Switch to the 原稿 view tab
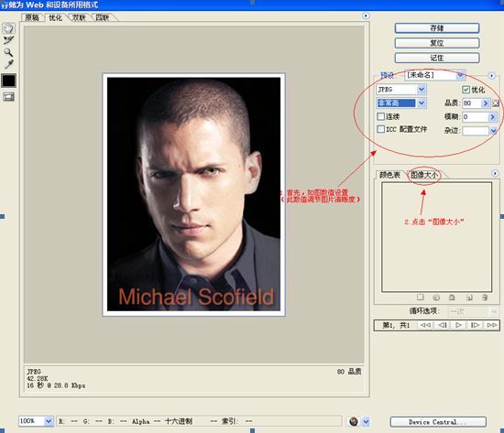 point(32,17)
